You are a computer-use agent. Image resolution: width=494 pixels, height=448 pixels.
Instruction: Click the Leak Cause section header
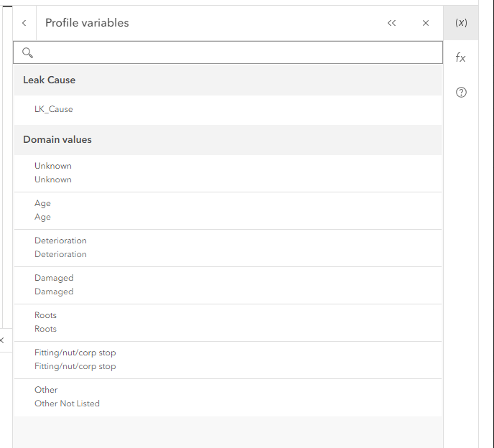[50, 80]
